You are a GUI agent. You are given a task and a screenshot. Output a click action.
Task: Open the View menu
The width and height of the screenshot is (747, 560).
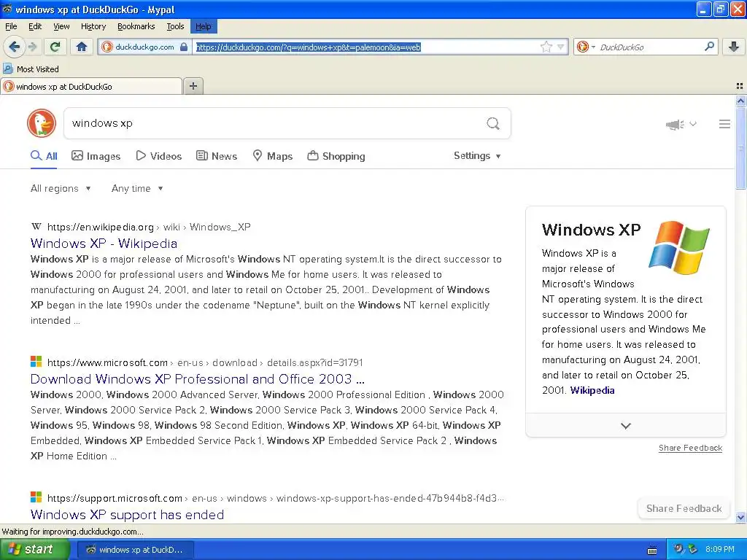pyautogui.click(x=61, y=26)
